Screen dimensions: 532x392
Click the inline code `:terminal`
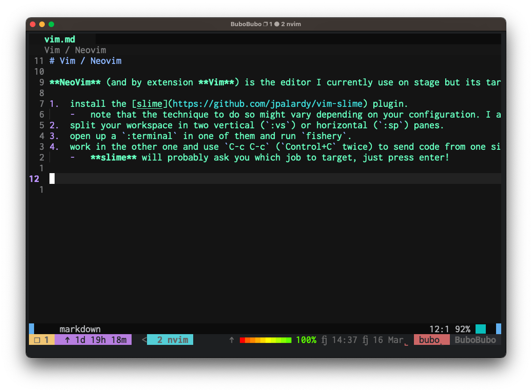(149, 136)
